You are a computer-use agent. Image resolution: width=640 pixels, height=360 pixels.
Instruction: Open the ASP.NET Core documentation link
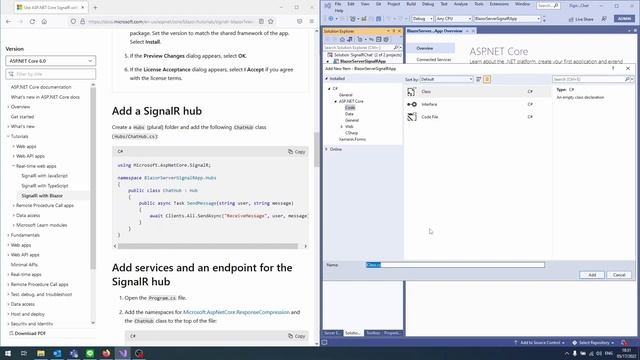[41, 87]
